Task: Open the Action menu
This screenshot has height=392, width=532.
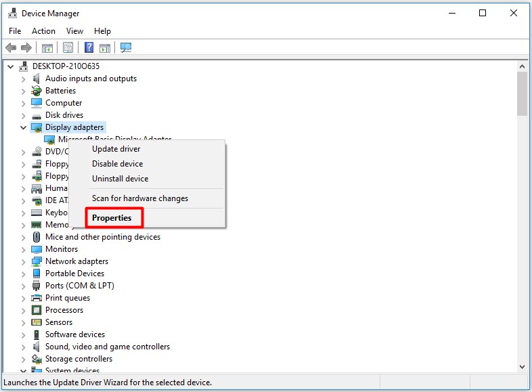Action: pyautogui.click(x=43, y=31)
